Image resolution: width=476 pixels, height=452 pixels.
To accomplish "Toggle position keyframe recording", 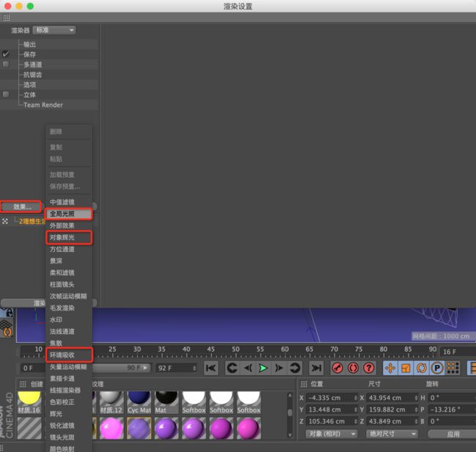I will tap(390, 368).
